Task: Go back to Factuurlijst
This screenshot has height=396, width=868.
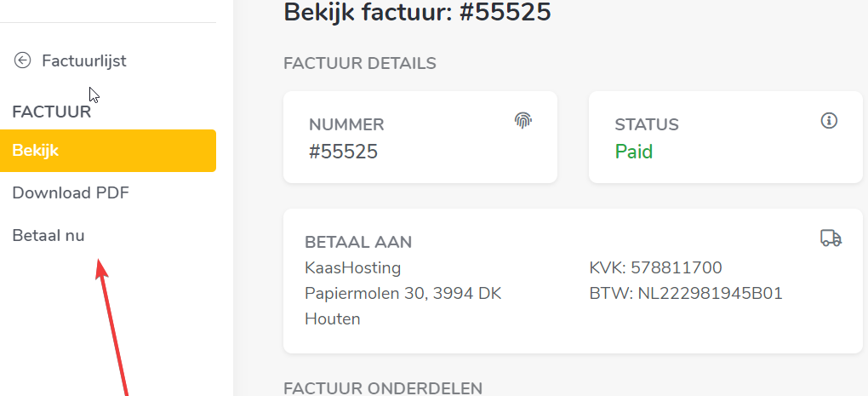Action: 83,60
